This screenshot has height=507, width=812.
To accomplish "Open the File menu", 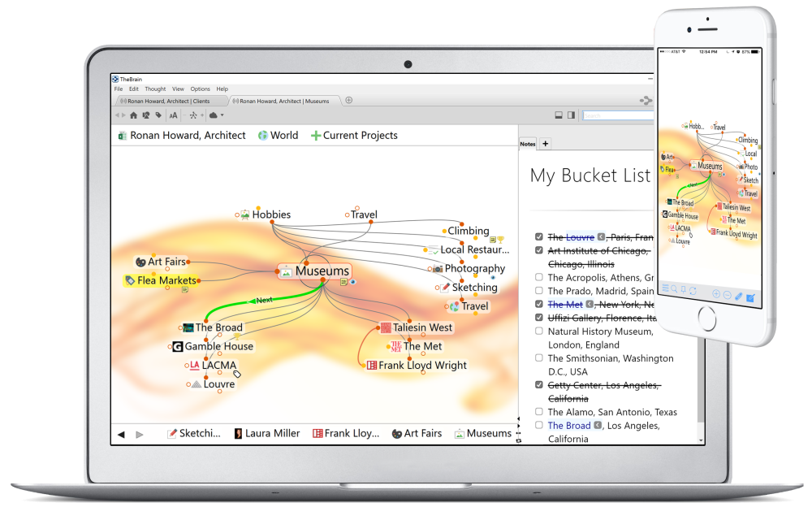I will click(x=119, y=89).
